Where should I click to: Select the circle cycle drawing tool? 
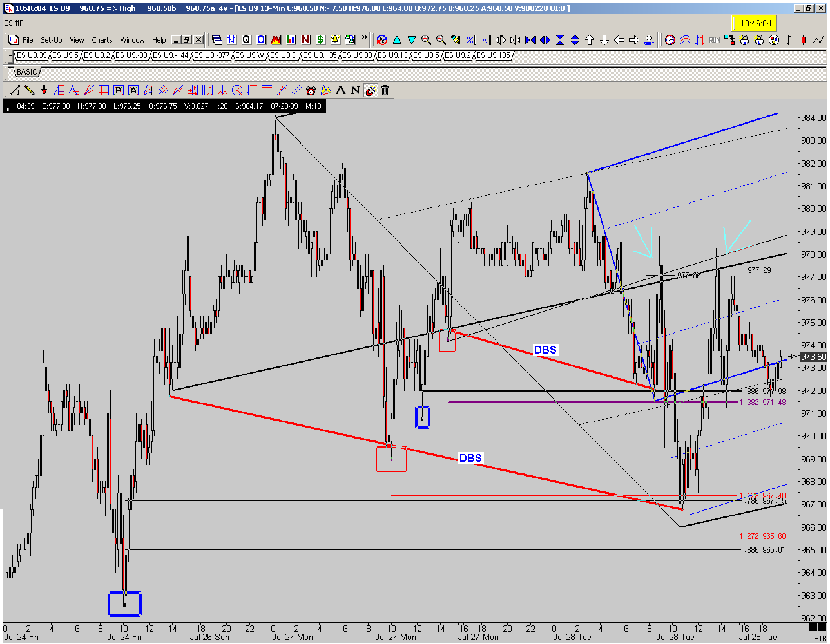click(x=237, y=90)
